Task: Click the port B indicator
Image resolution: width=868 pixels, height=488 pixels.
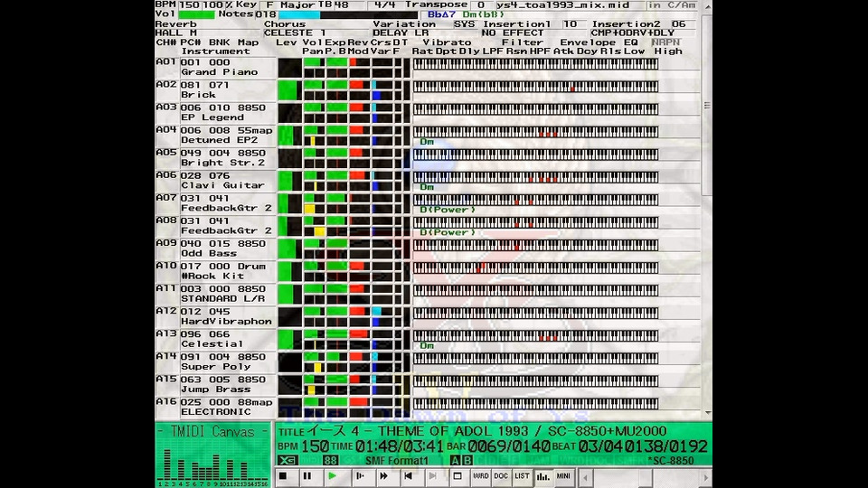Action: pos(467,460)
